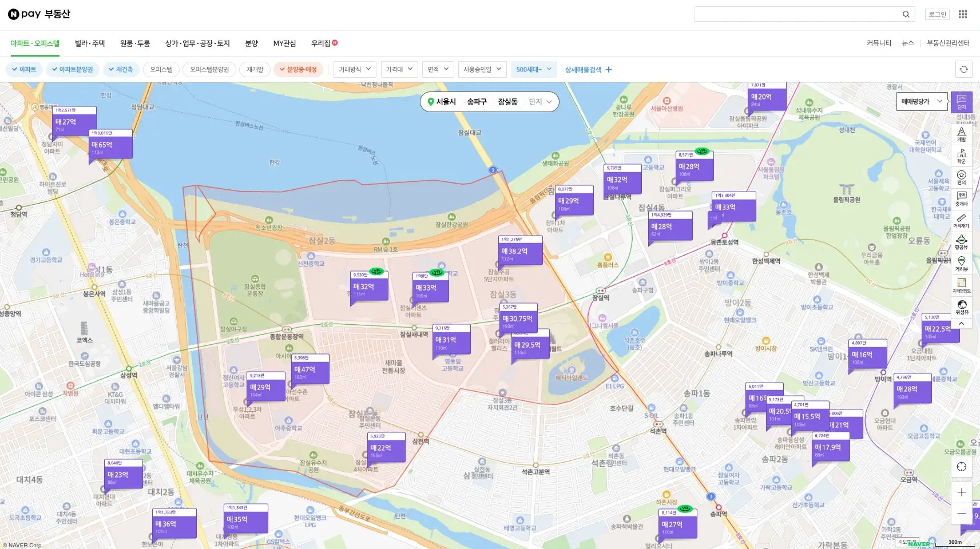Expand the 가격대 dropdown
This screenshot has width=980, height=549.
coord(399,69)
